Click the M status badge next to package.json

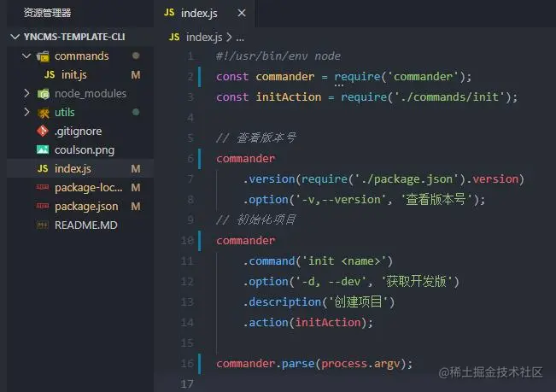[136, 207]
